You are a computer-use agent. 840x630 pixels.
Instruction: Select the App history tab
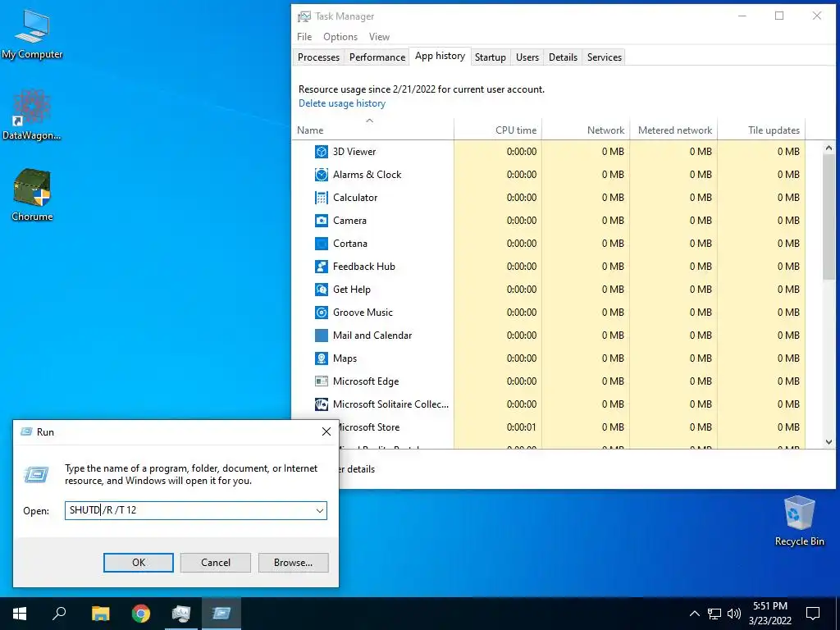point(440,57)
